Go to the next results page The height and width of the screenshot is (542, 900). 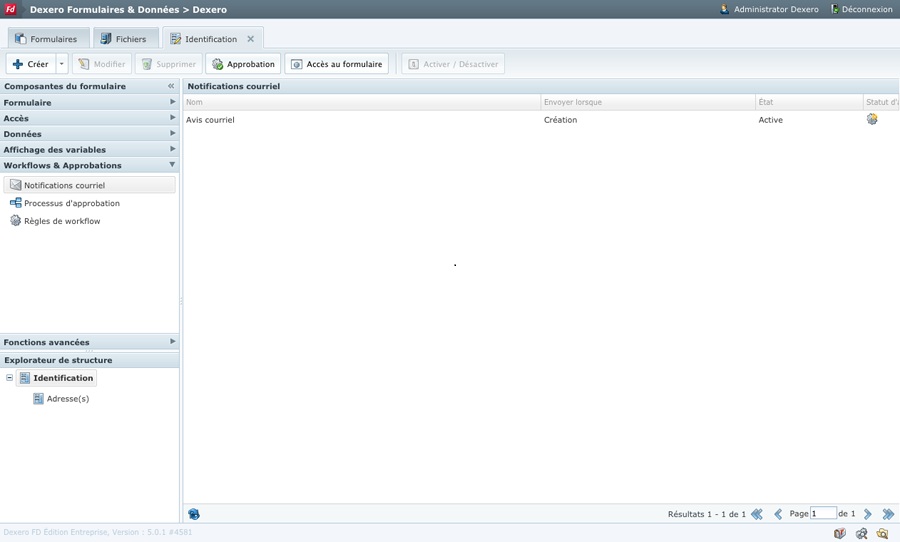868,514
